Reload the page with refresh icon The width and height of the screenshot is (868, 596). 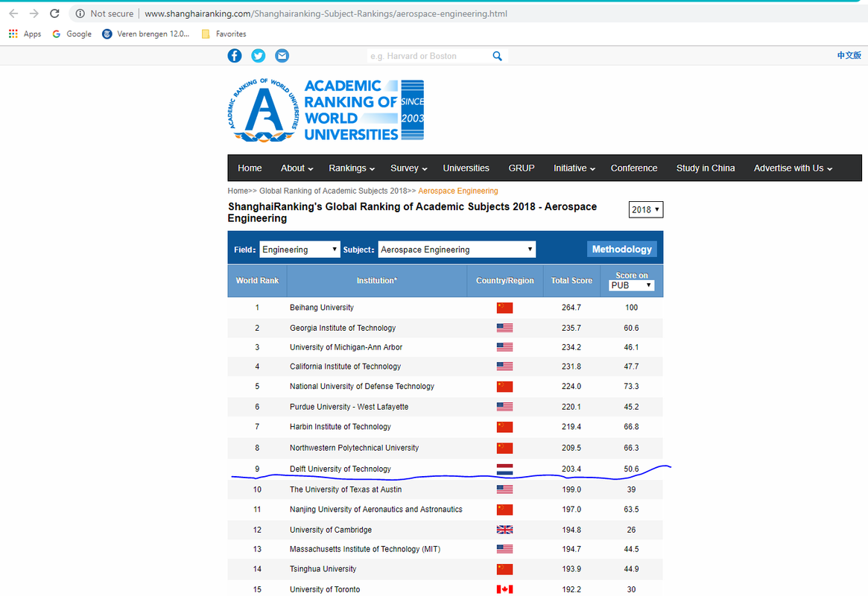54,13
